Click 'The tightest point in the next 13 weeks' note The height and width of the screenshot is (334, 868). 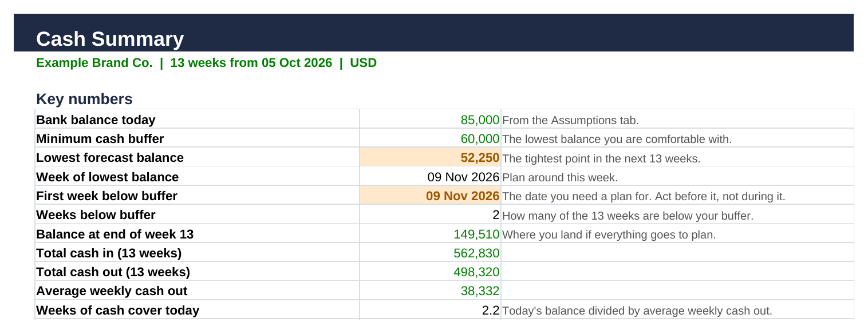tap(601, 158)
